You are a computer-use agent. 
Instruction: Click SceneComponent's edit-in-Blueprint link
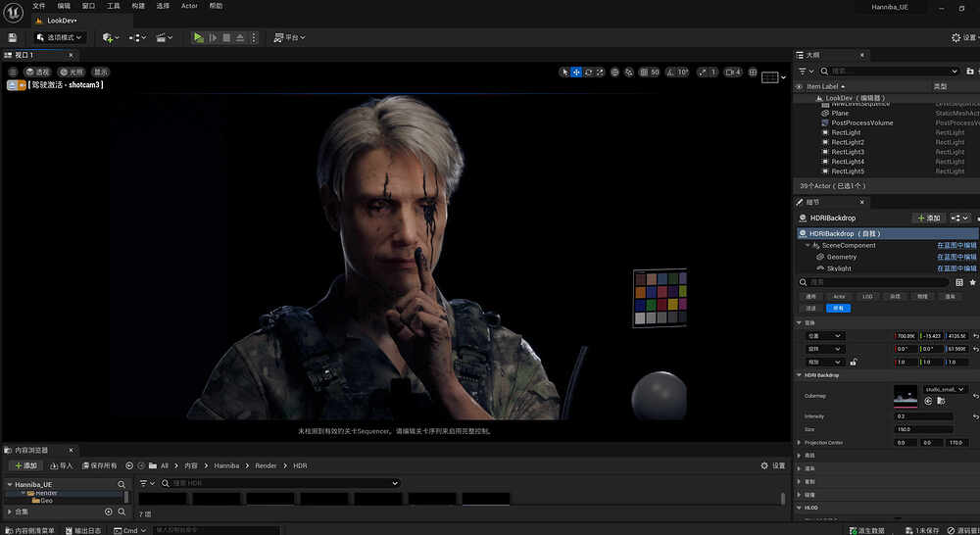tap(956, 246)
